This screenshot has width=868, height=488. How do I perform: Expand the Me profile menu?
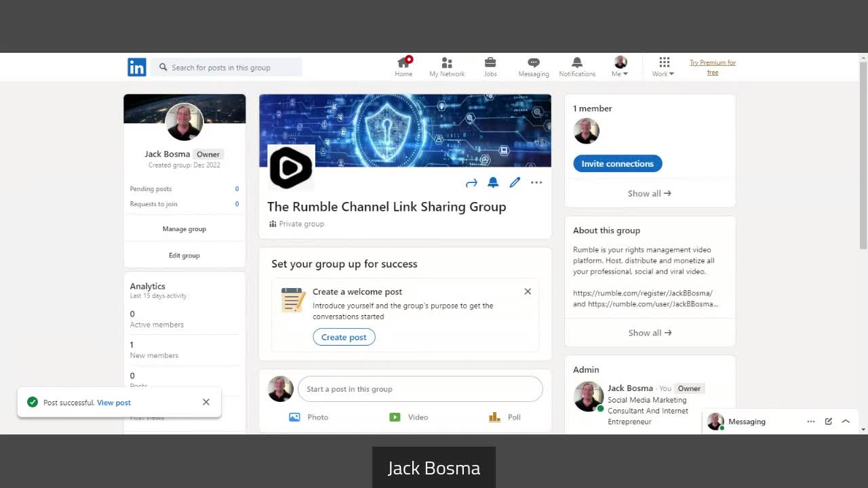pos(620,66)
